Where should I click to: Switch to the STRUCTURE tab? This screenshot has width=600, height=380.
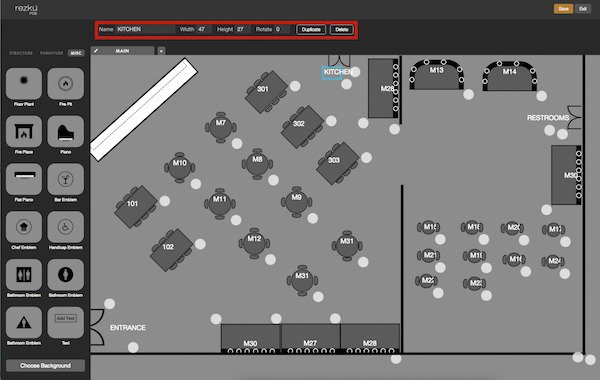coord(21,53)
